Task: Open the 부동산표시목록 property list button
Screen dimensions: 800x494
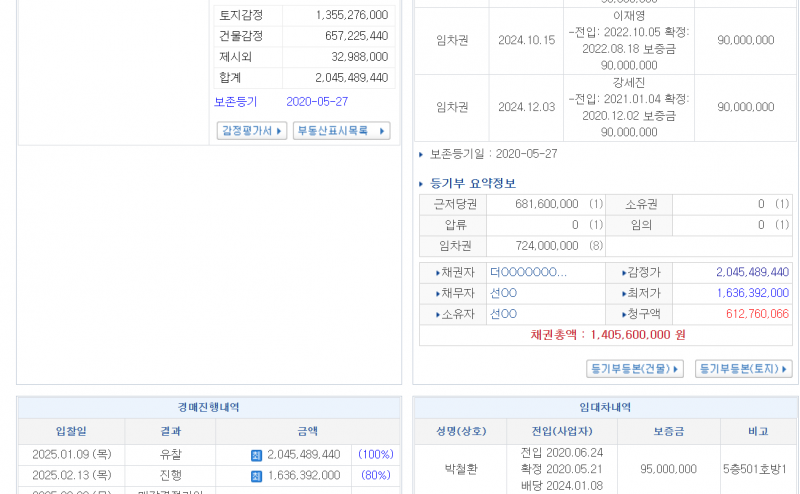Action: pyautogui.click(x=341, y=131)
